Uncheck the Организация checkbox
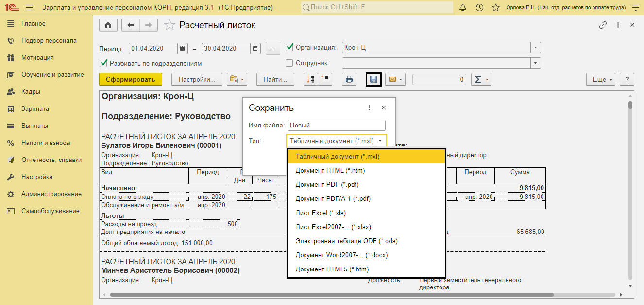Image resolution: width=644 pixels, height=305 pixels. (x=290, y=47)
